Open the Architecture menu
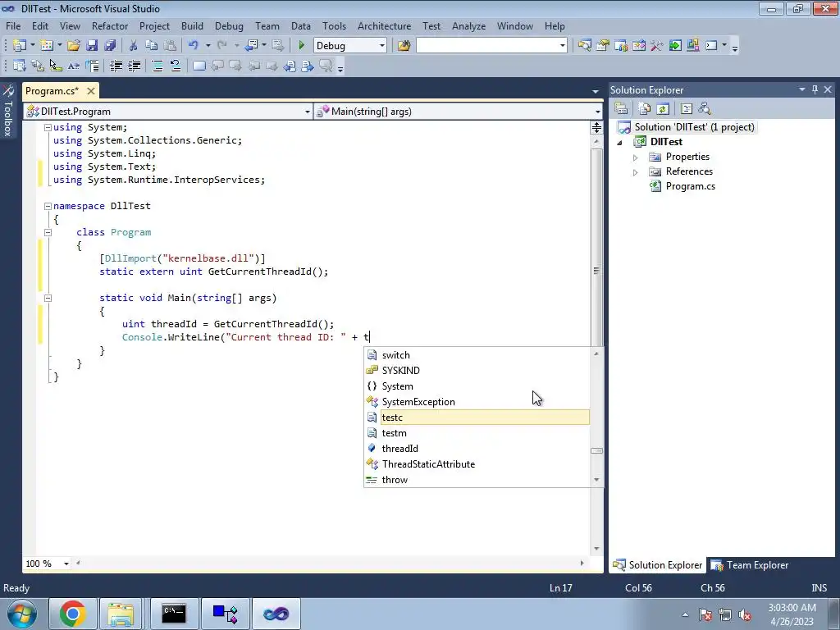The width and height of the screenshot is (840, 630). pyautogui.click(x=384, y=25)
